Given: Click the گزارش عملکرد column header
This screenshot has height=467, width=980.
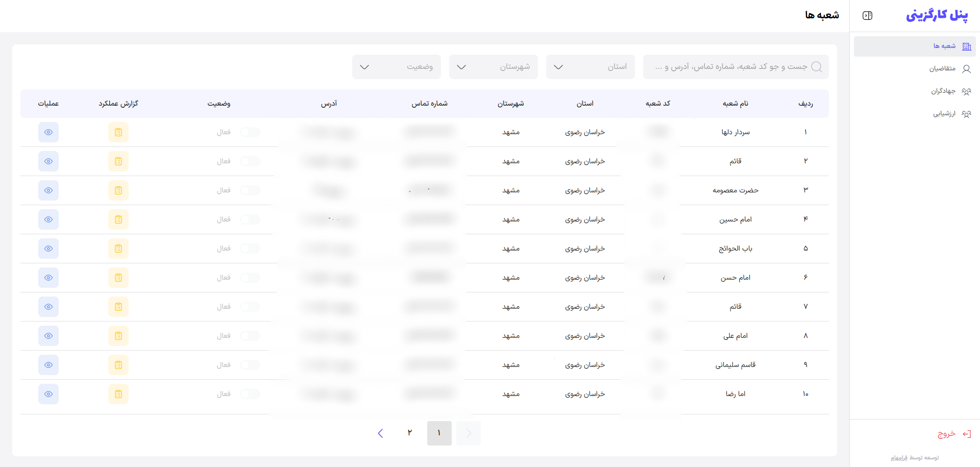Looking at the screenshot, I should pyautogui.click(x=118, y=104).
